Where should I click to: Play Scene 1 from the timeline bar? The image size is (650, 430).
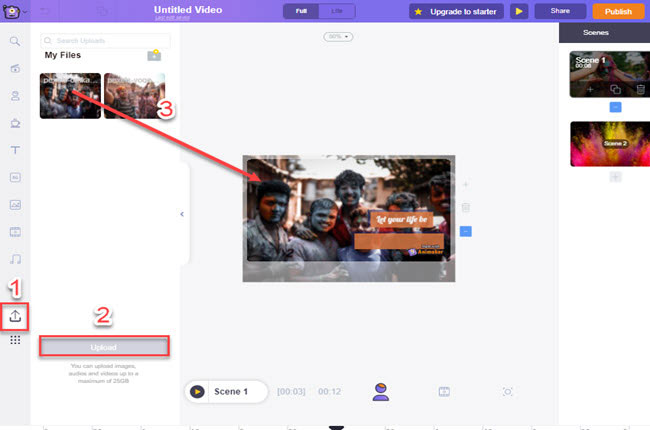tap(197, 391)
